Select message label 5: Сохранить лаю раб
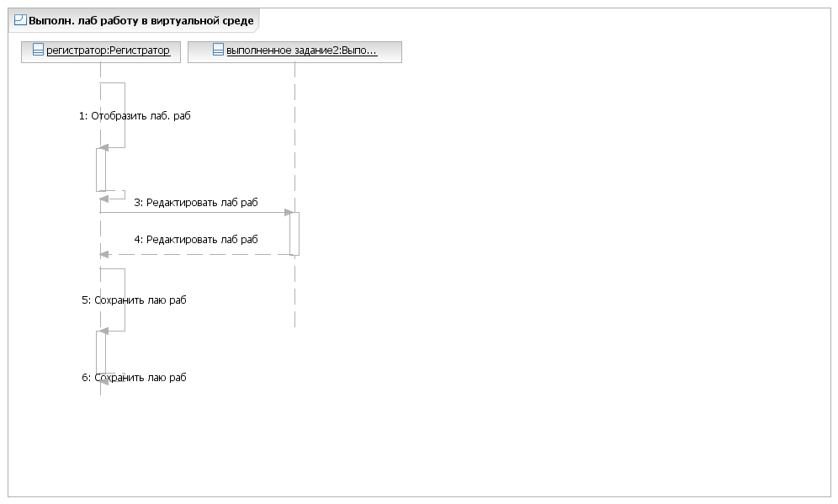The image size is (838, 504). [134, 300]
